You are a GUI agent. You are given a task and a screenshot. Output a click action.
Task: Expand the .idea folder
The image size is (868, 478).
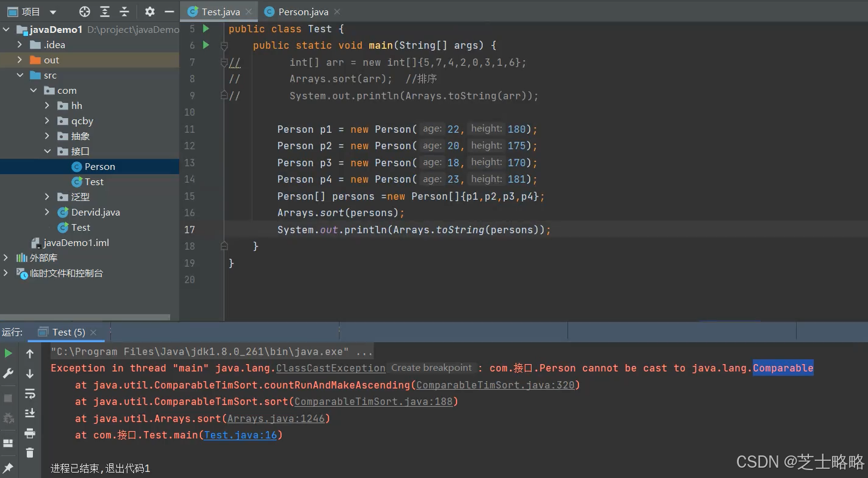(20, 44)
